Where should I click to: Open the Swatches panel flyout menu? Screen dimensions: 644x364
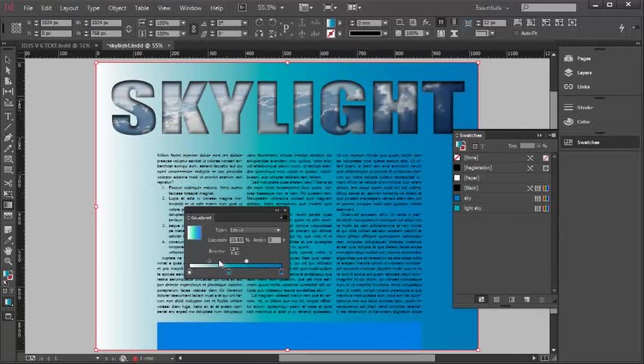[x=552, y=135]
